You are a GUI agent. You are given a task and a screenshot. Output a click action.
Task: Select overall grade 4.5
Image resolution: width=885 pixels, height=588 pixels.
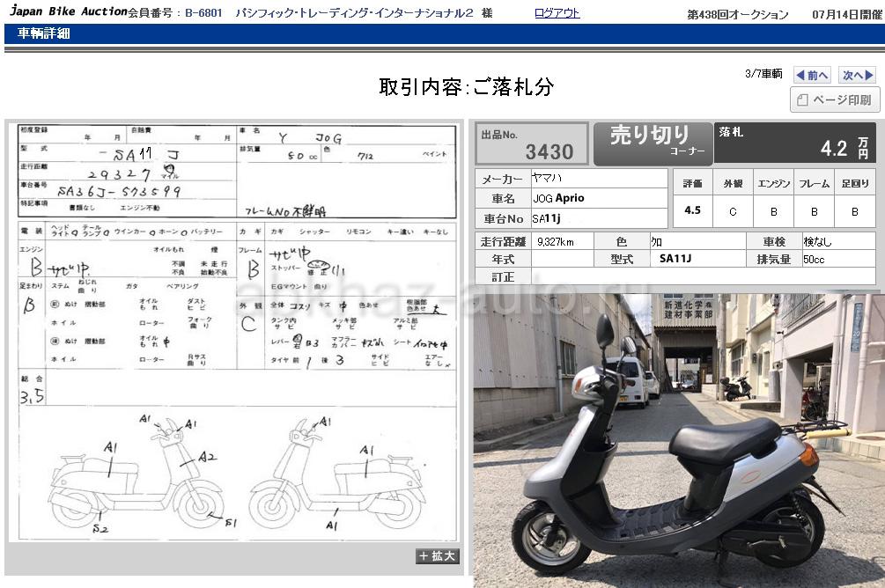click(x=692, y=210)
